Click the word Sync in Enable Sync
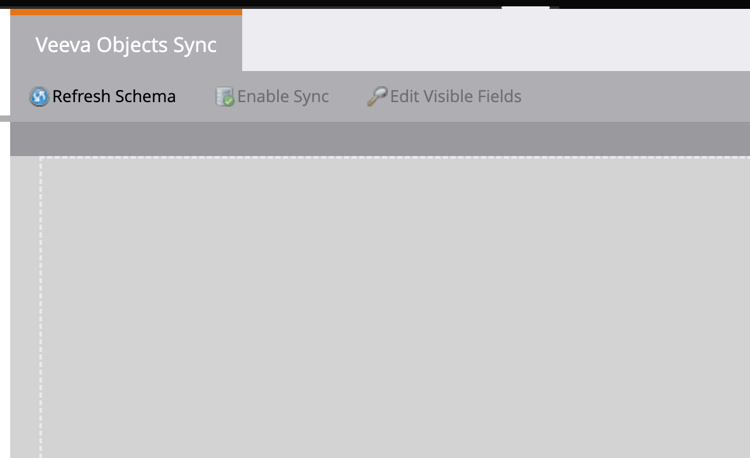 (x=311, y=97)
